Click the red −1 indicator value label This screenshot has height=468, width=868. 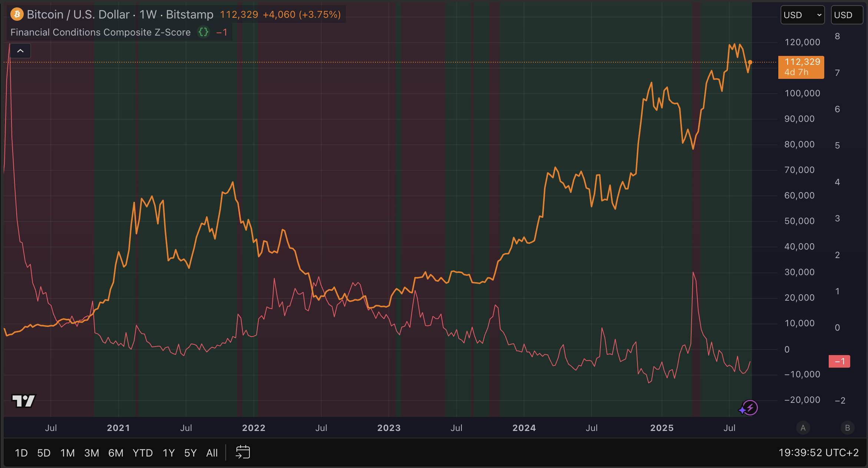(839, 361)
